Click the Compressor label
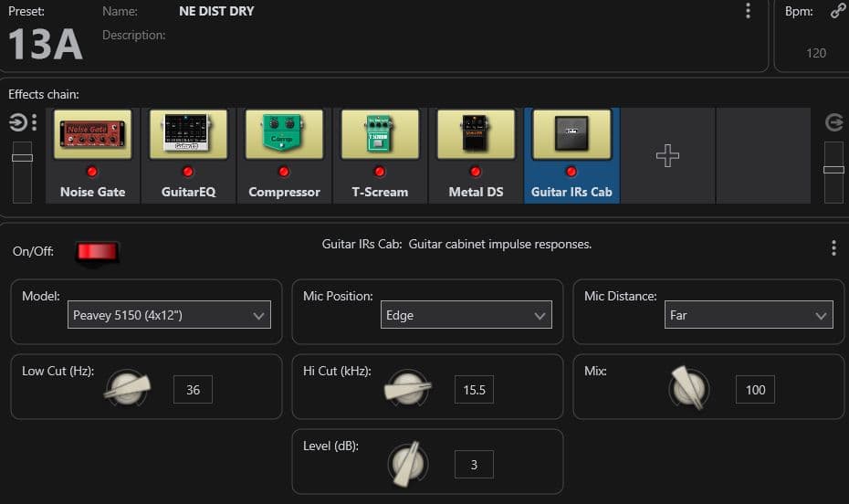 (284, 192)
